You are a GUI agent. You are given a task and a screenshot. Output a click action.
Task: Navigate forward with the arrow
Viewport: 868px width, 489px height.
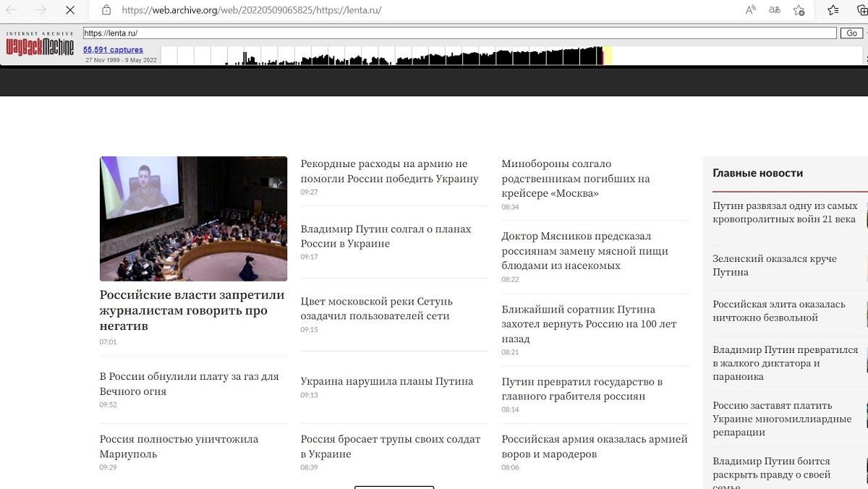41,10
